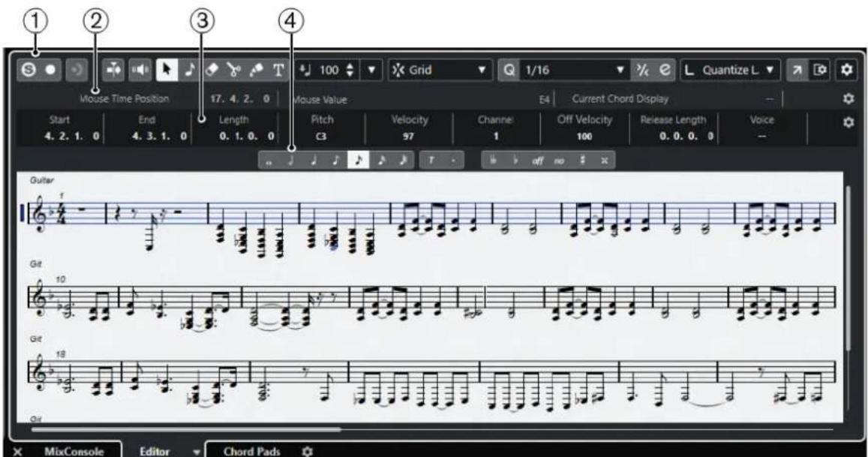The height and width of the screenshot is (457, 868).
Task: Select the Text tool
Action: [x=278, y=70]
